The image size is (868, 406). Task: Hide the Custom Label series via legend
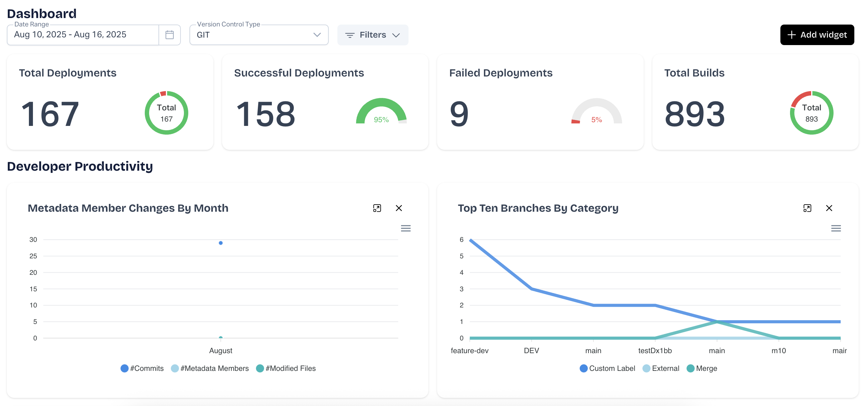click(607, 368)
